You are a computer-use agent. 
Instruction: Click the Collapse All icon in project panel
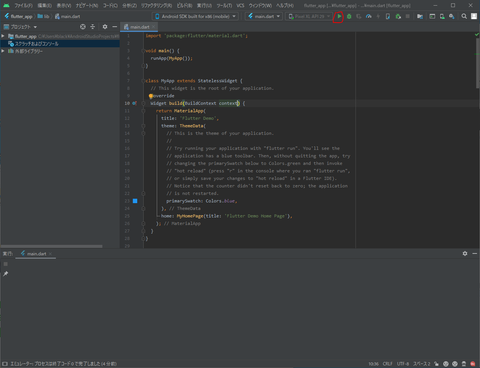(x=93, y=27)
